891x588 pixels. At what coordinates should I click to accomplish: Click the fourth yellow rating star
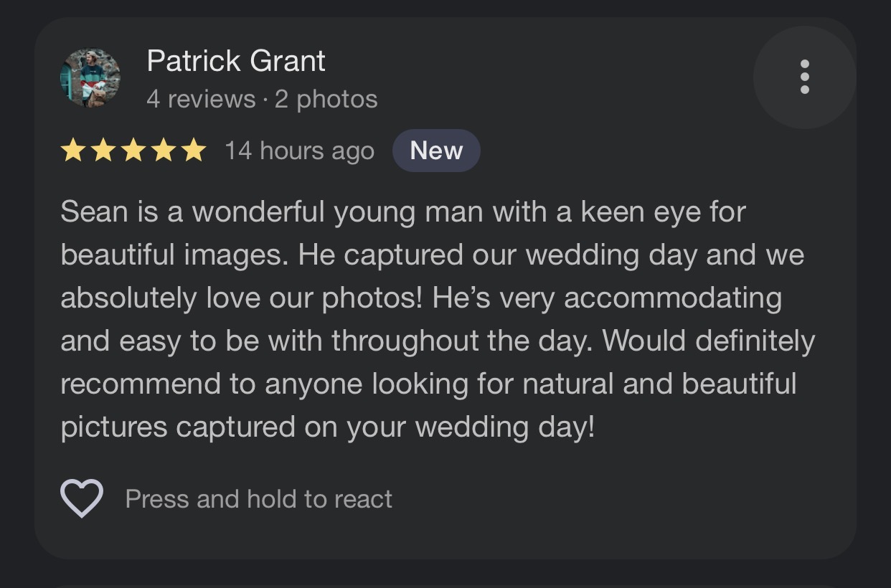click(164, 151)
